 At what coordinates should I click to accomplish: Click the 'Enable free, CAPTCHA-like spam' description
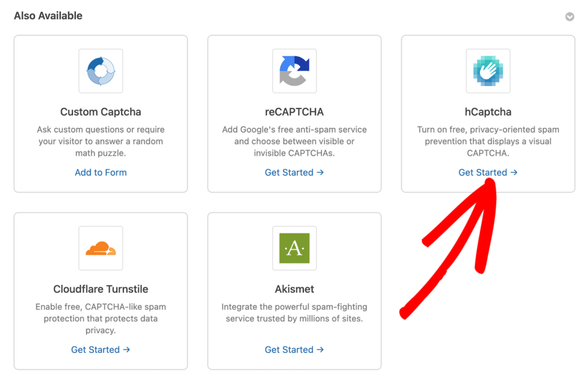pos(100,318)
